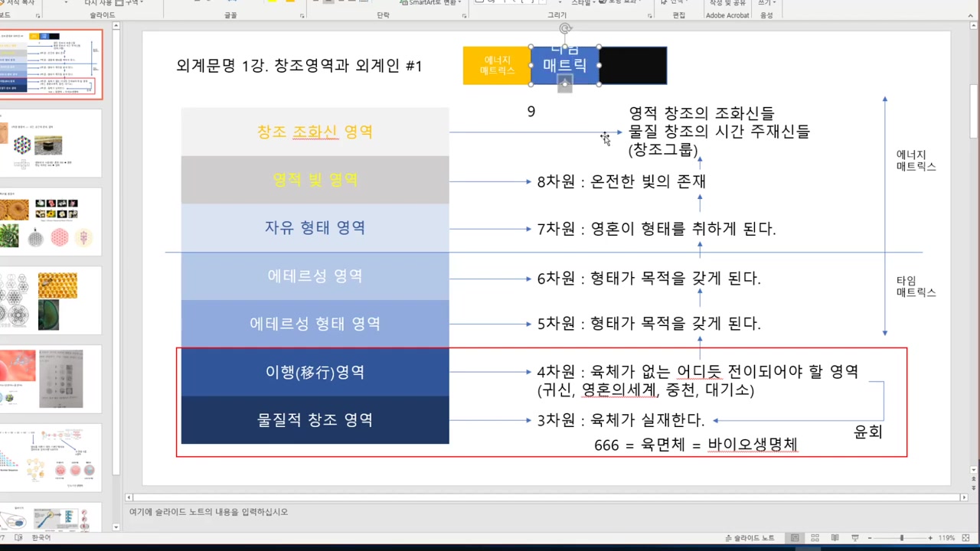Select the 이행(移行)영역 box
This screenshot has height=551, width=980.
(x=315, y=372)
